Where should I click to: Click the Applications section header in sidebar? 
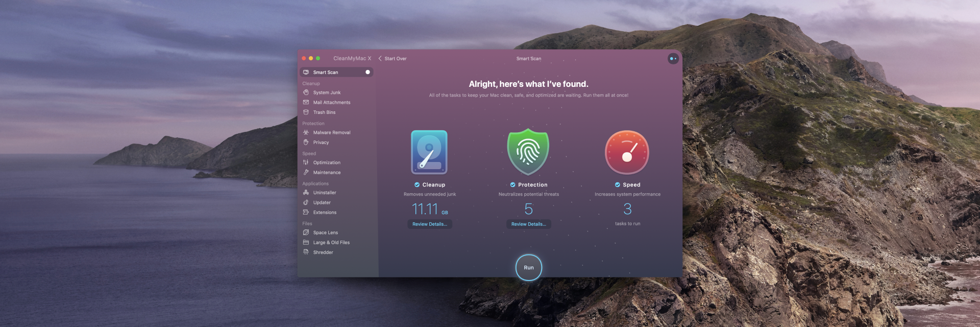(315, 183)
